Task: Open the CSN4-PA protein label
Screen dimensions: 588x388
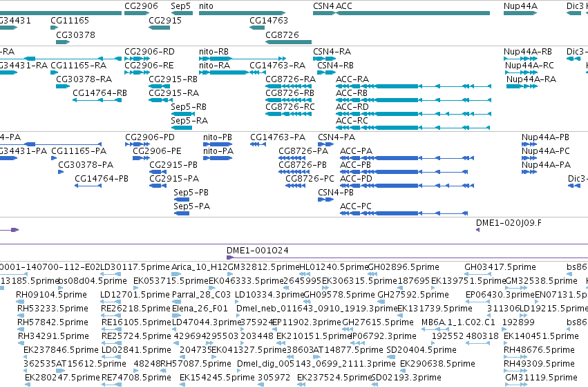Action: 336,137
